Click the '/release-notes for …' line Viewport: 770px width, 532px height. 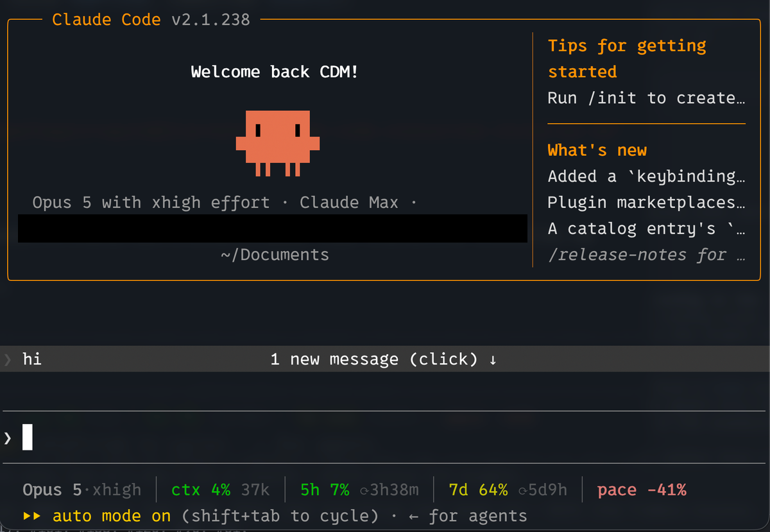click(646, 255)
